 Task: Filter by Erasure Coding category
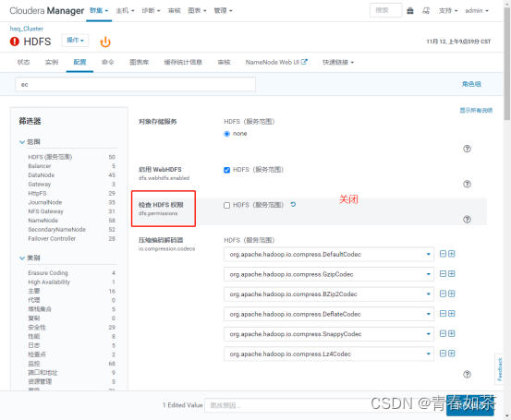click(x=48, y=273)
